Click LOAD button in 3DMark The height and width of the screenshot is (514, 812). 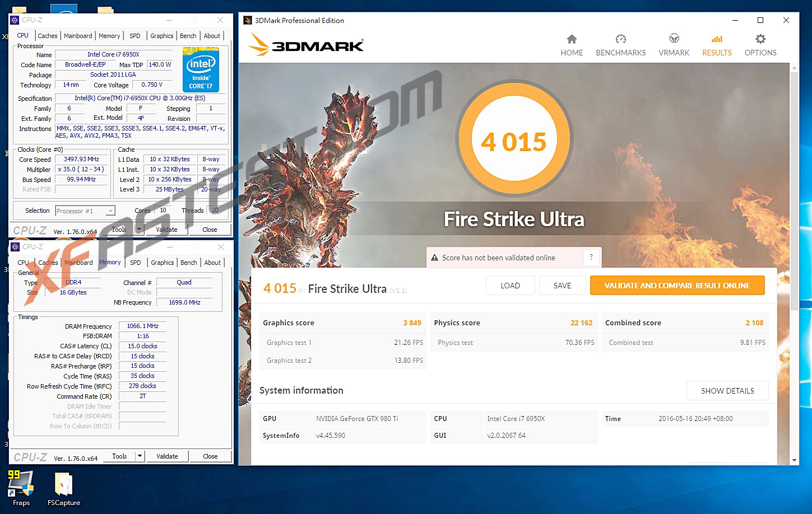510,286
